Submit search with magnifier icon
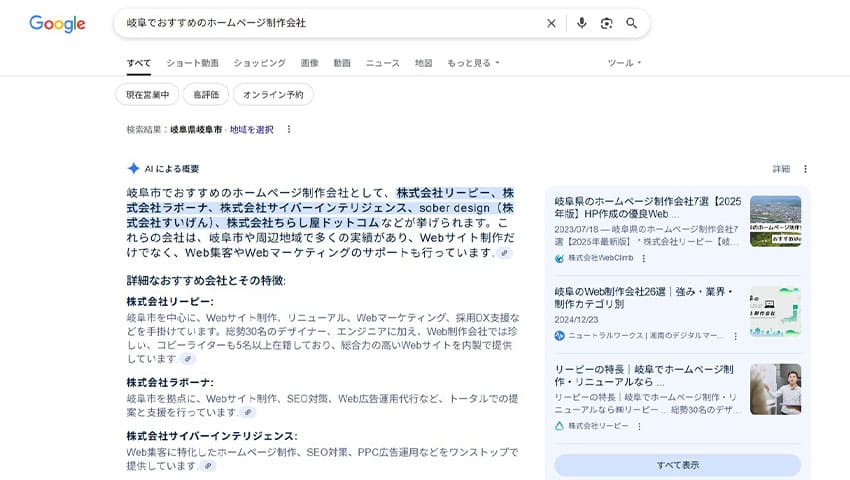 (x=632, y=23)
